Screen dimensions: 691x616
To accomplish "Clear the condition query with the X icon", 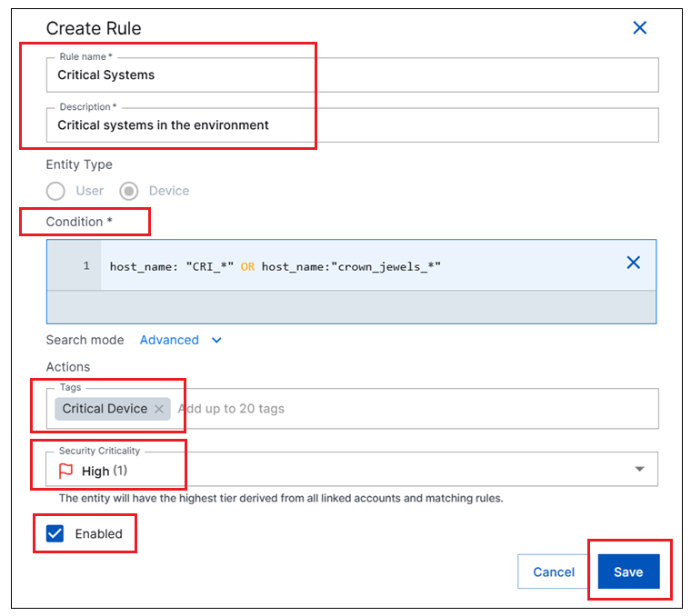I will [634, 263].
